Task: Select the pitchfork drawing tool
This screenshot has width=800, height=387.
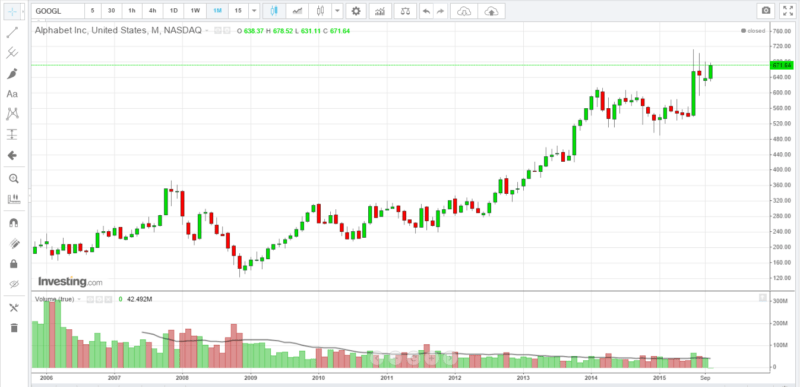Action: coord(12,53)
